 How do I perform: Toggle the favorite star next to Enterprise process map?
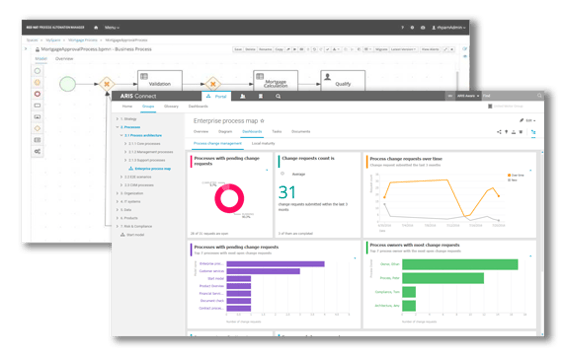[262, 121]
